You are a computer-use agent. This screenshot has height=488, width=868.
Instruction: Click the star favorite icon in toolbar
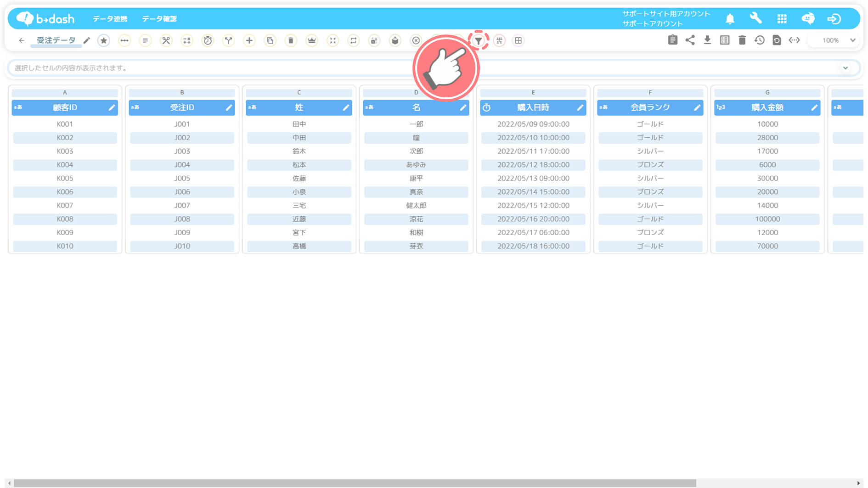click(x=104, y=40)
